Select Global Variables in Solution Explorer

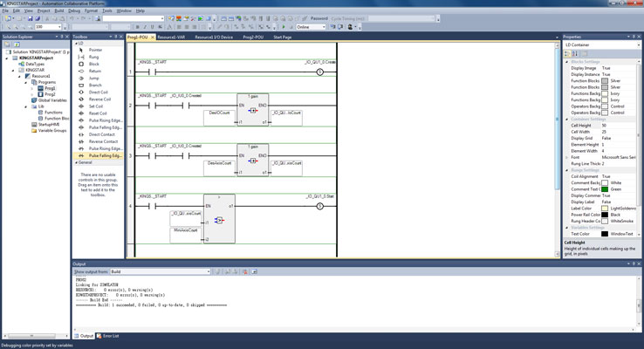tap(52, 100)
